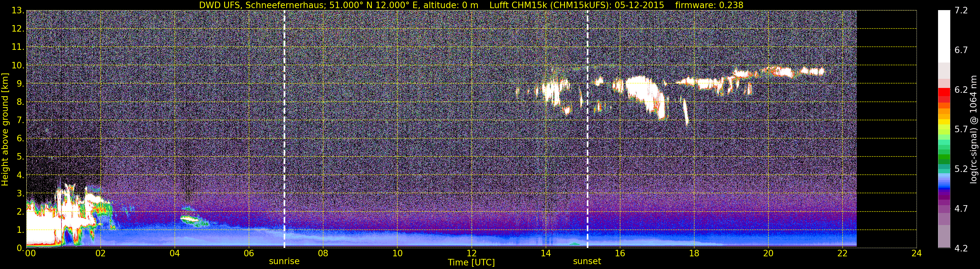
Task: Click the height axis tick '12.'
Action: pos(18,29)
